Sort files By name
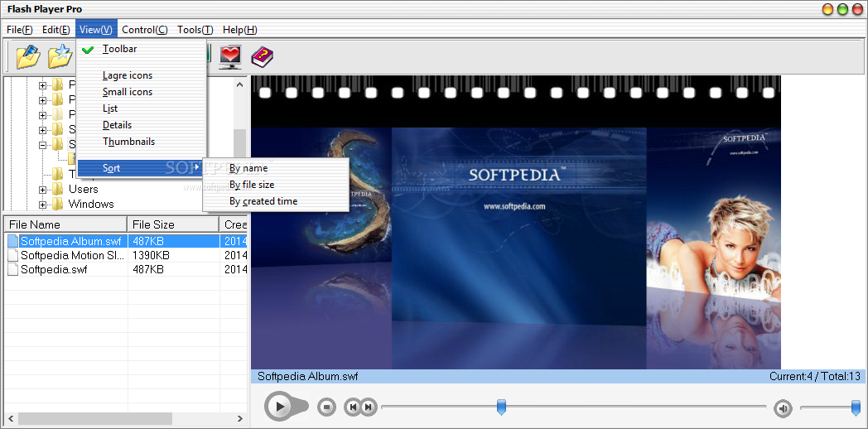The height and width of the screenshot is (429, 868). (x=276, y=168)
